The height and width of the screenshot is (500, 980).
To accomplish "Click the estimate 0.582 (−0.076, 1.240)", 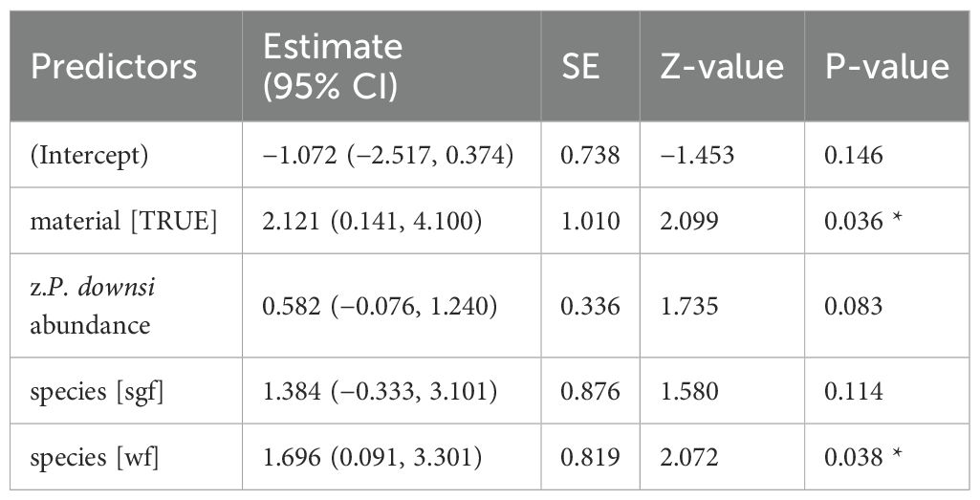I will point(380,306).
